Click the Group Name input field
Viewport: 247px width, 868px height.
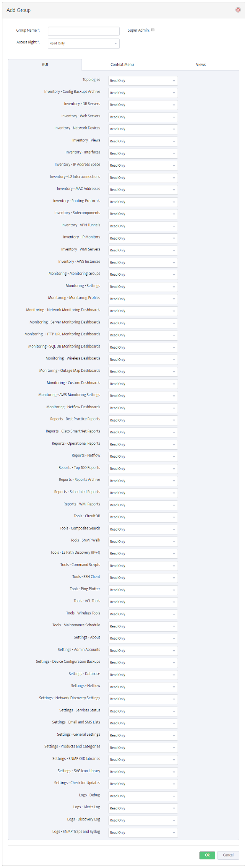tap(83, 31)
